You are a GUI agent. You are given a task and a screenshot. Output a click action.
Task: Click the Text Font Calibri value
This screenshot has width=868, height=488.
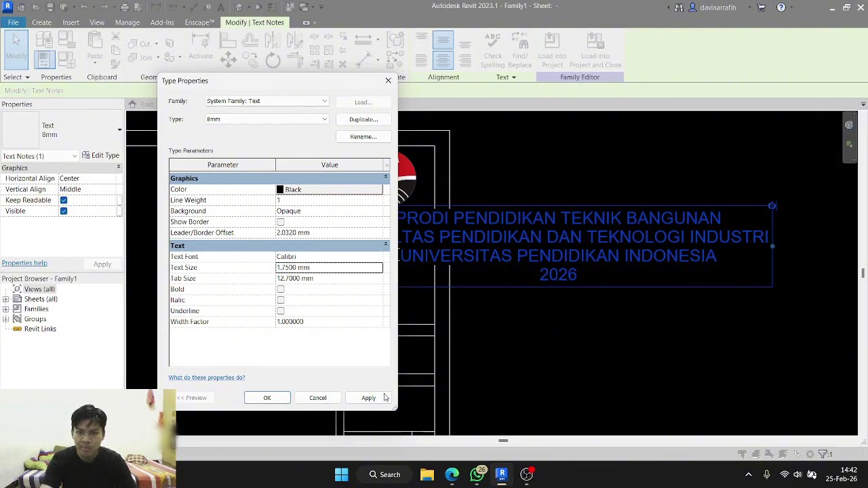point(329,257)
